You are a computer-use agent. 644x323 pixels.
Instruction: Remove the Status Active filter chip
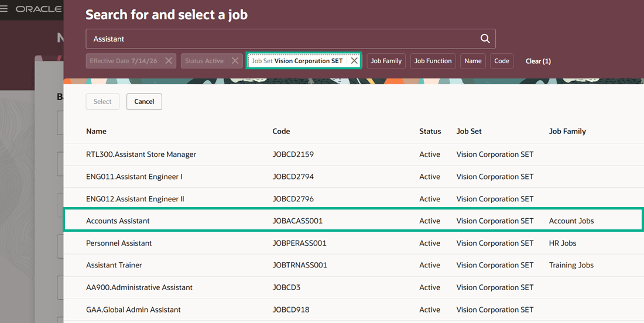[235, 61]
